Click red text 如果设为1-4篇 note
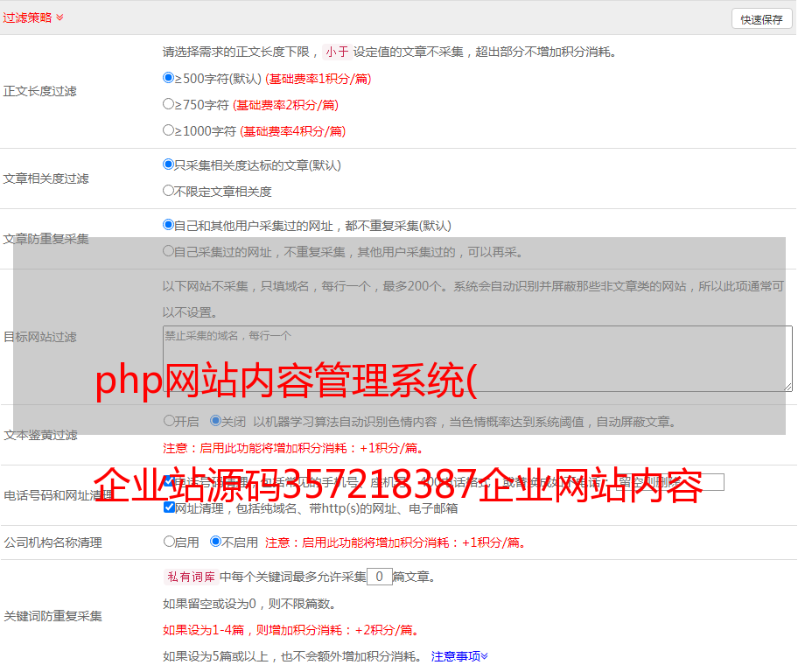 coord(292,630)
